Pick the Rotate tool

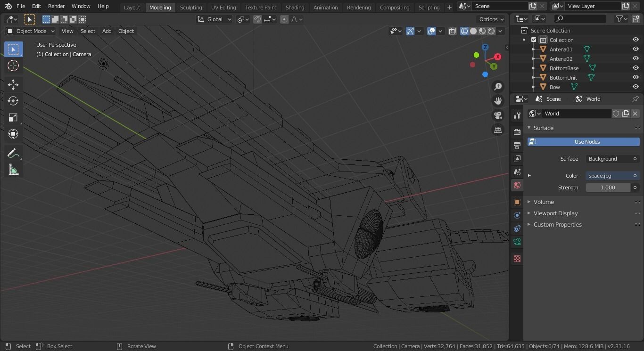click(13, 101)
